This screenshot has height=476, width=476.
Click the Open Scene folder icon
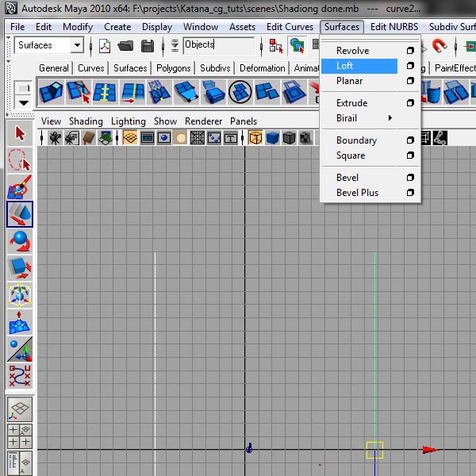coord(125,46)
